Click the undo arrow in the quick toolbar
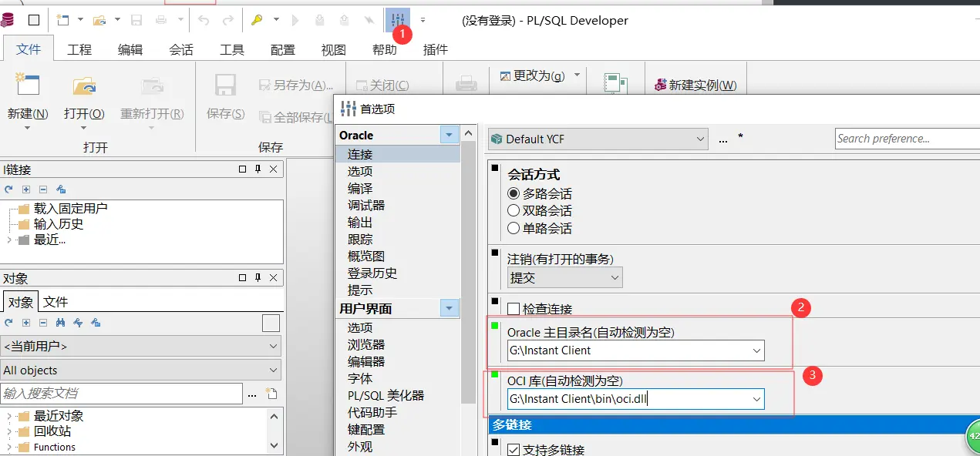Viewport: 980px width, 456px height. click(x=204, y=20)
